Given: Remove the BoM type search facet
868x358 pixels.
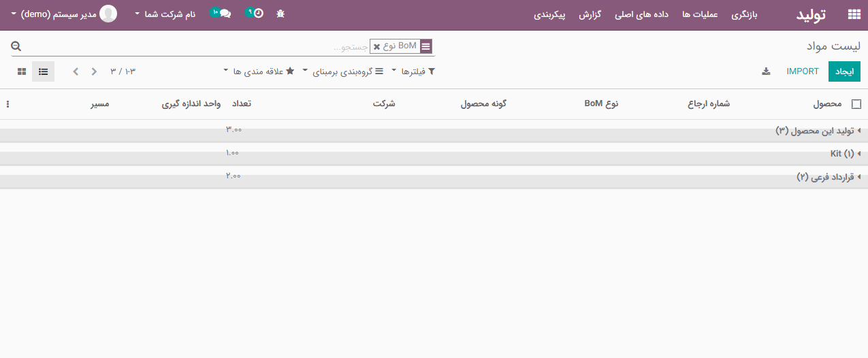Looking at the screenshot, I should click(377, 46).
